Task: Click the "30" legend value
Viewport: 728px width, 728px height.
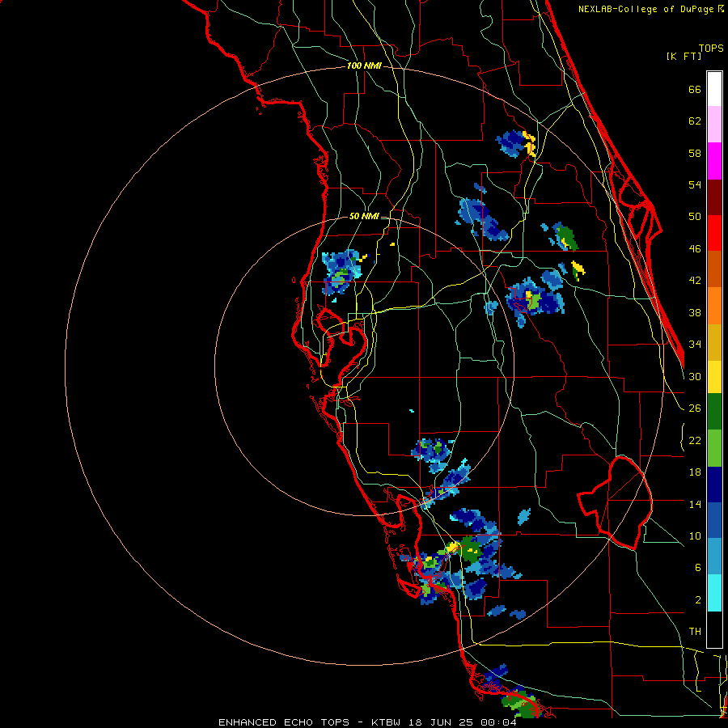Action: point(695,376)
